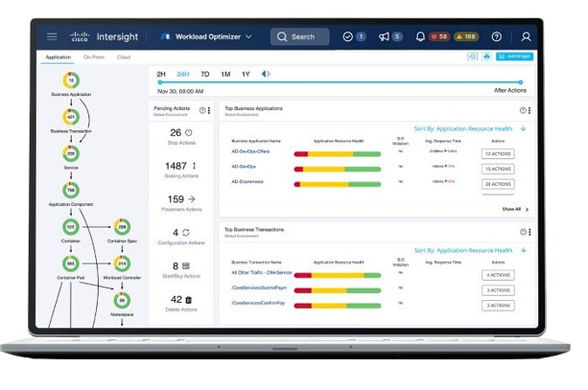588x390 pixels.
Task: Open the 159 Placement Actions entry
Action: click(x=181, y=203)
